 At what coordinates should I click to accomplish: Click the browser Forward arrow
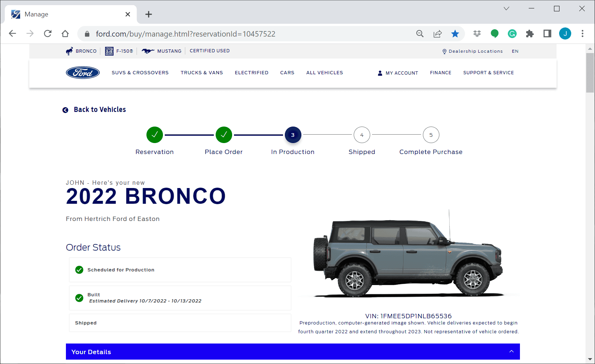[x=30, y=34]
